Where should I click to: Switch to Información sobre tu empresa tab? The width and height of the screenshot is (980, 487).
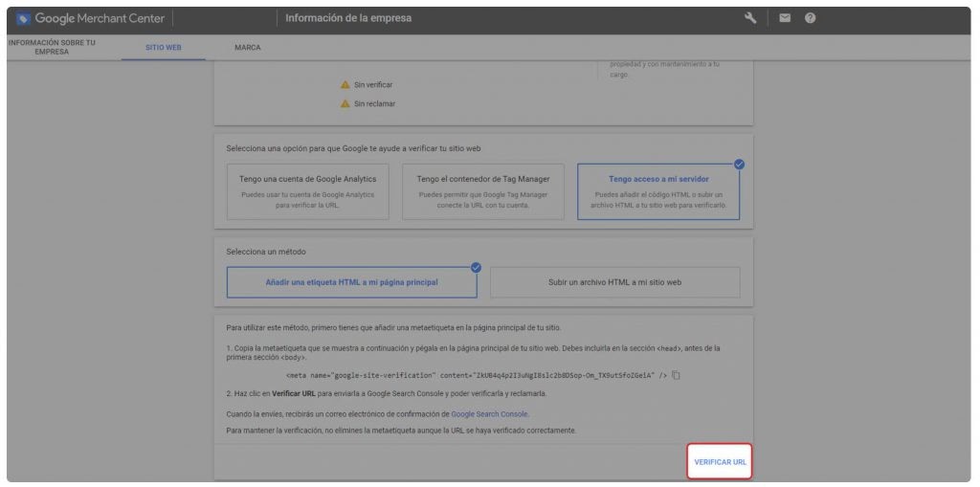pyautogui.click(x=53, y=48)
